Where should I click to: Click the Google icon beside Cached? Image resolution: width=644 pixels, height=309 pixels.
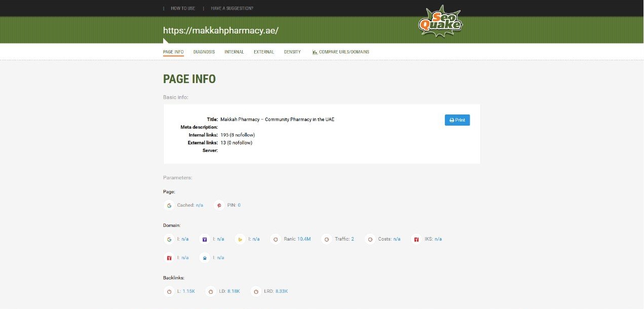tap(169, 205)
